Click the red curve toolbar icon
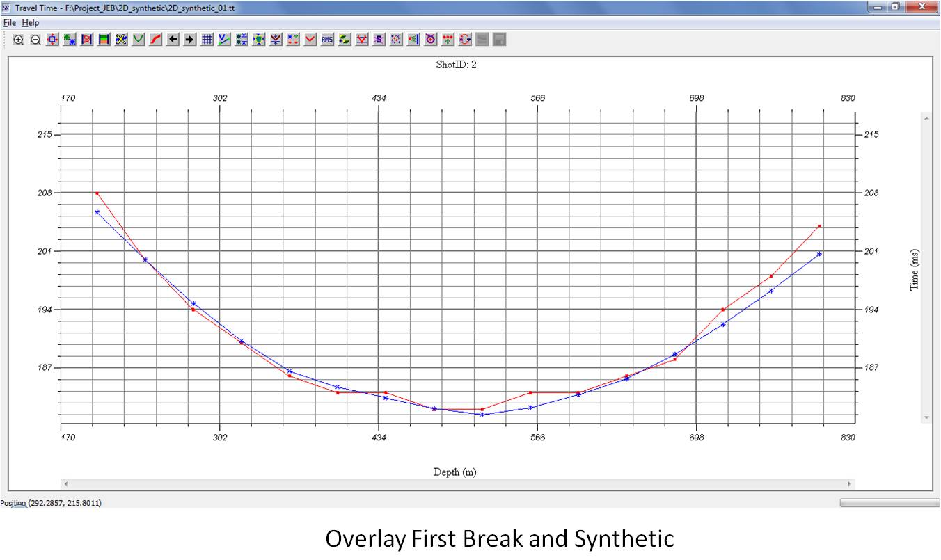 (155, 40)
